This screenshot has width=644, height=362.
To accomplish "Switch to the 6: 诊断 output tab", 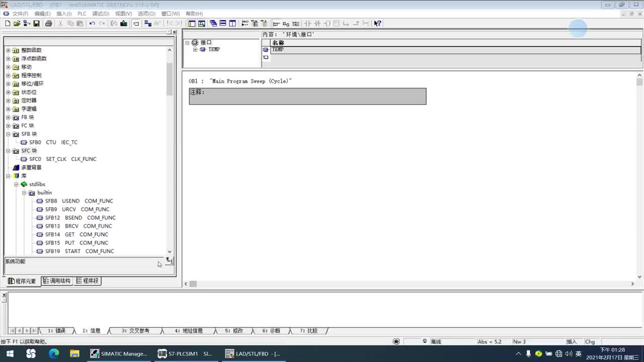I will tap(271, 331).
